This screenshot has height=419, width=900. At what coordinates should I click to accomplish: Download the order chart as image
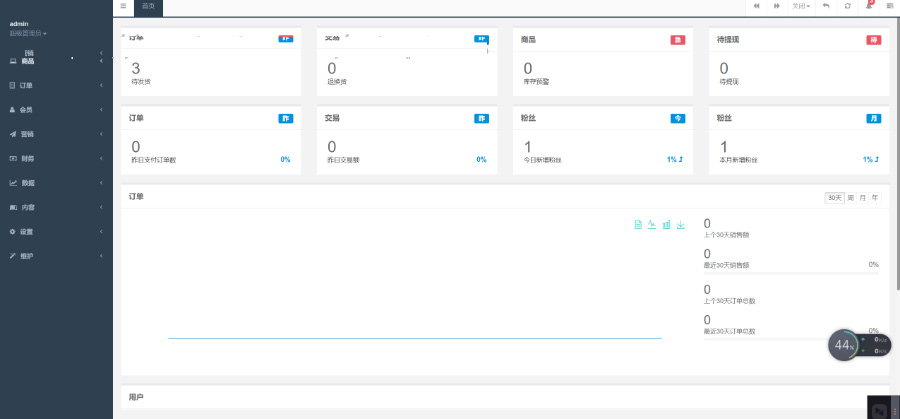pyautogui.click(x=681, y=225)
